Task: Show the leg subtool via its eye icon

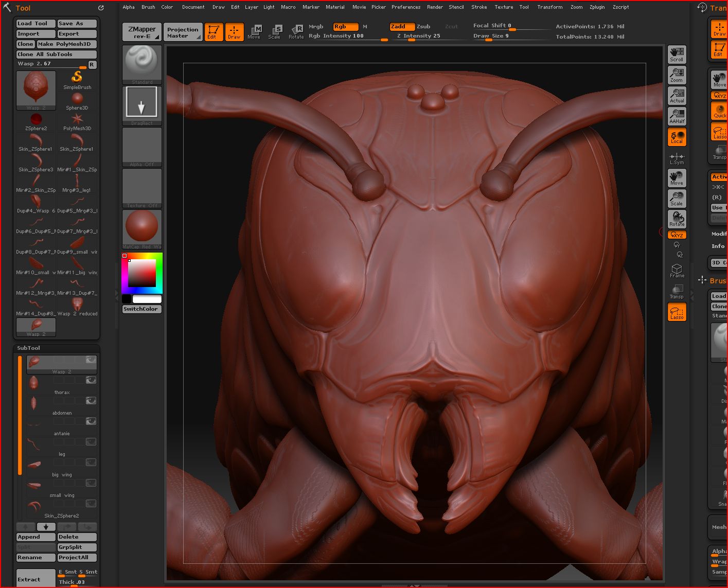Action: tap(91, 442)
